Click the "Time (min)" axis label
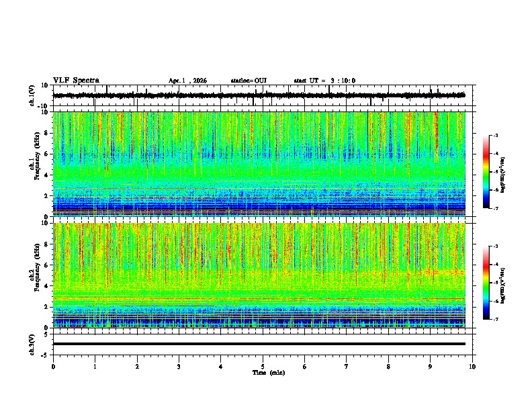Image resolution: width=532 pixels, height=411 pixels. tap(269, 373)
